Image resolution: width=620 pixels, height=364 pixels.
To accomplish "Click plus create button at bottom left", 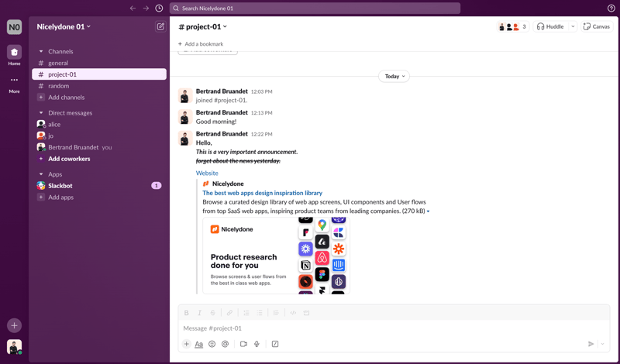I will [x=14, y=325].
